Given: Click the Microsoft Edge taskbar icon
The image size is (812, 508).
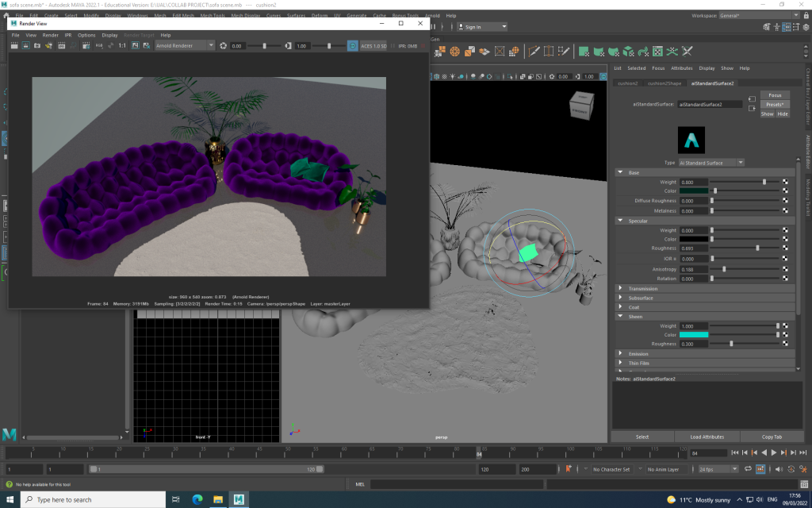Looking at the screenshot, I should (x=197, y=499).
